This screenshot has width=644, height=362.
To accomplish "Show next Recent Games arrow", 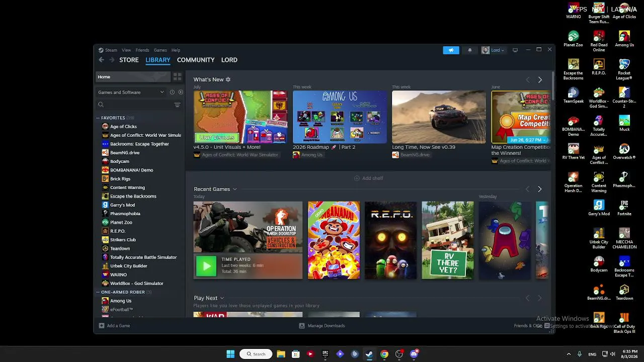I will coord(539,190).
